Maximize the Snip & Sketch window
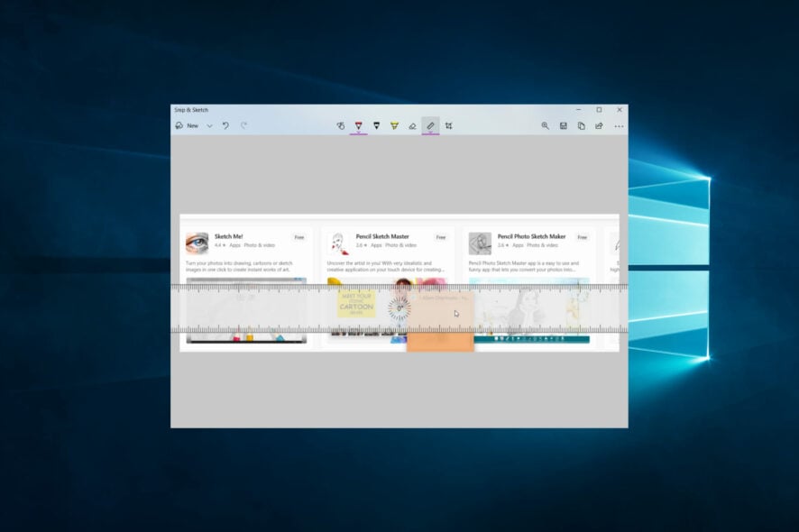This screenshot has height=532, width=799. coord(599,110)
